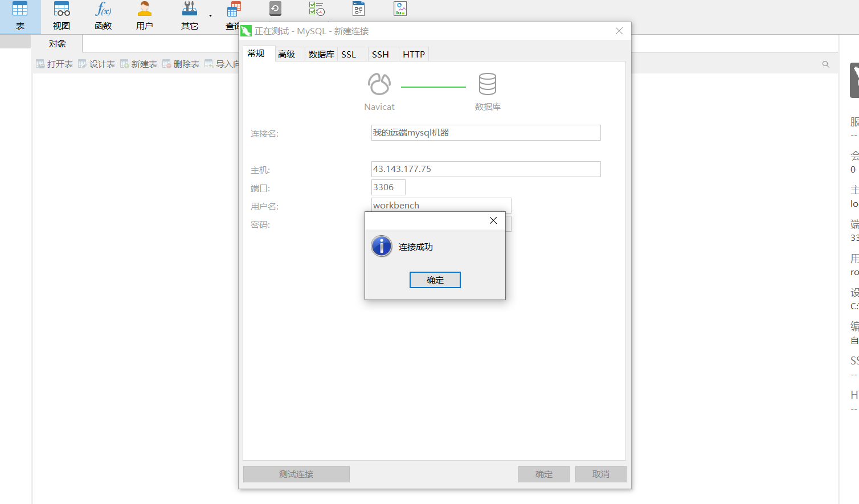Open the 查询 (Query) toolbar icon

click(232, 16)
